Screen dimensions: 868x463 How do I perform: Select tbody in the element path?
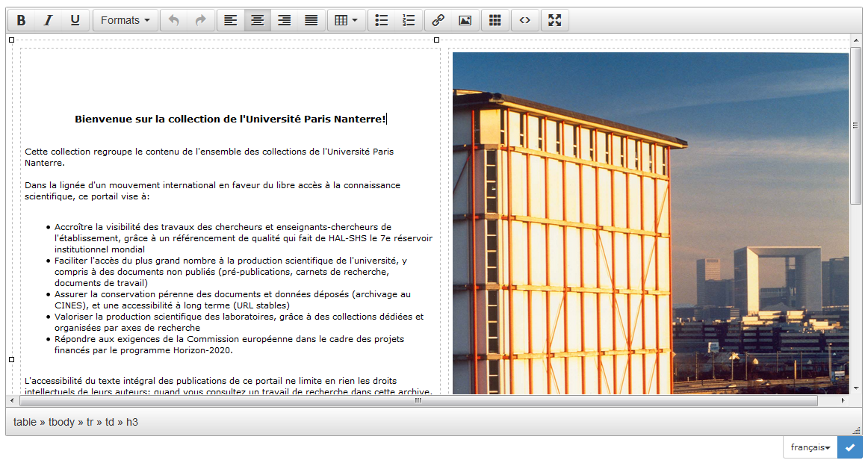pos(61,422)
